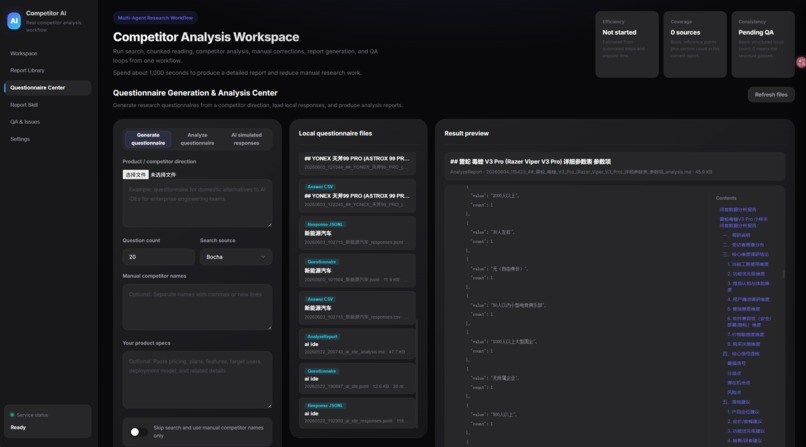
Task: Click the Question count field showing 20
Action: 158,256
